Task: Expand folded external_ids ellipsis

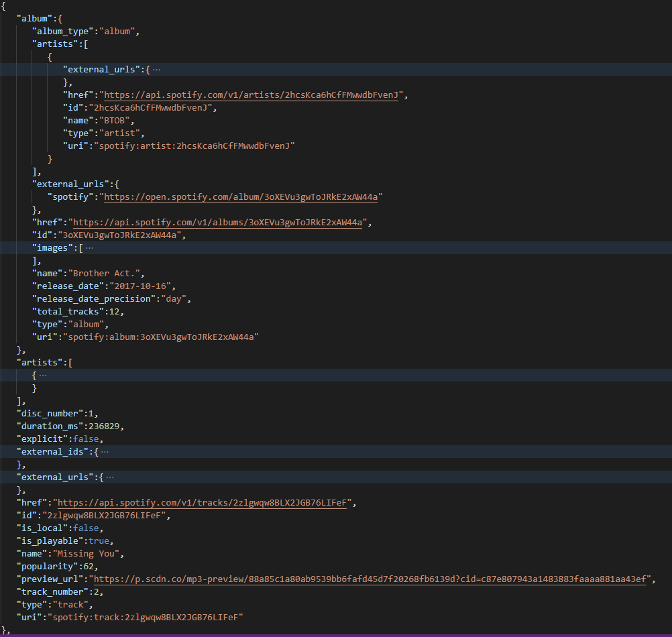Action: coord(105,452)
